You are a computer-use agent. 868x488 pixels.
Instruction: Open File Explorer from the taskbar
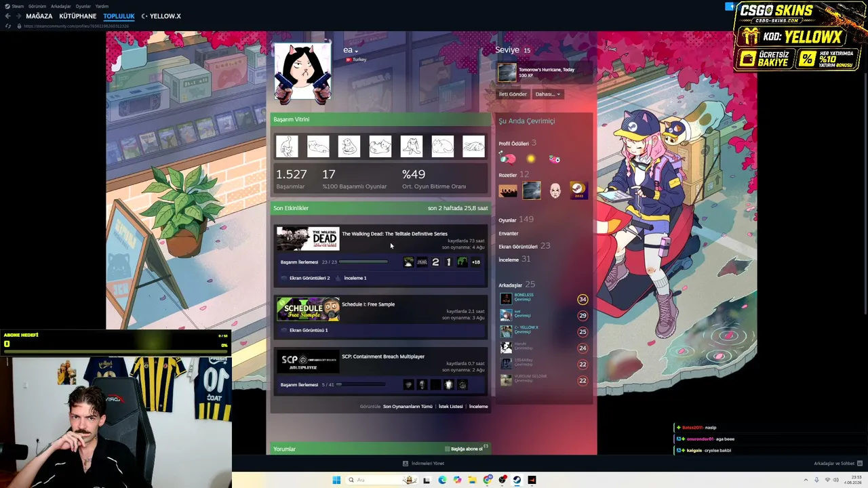(x=472, y=480)
